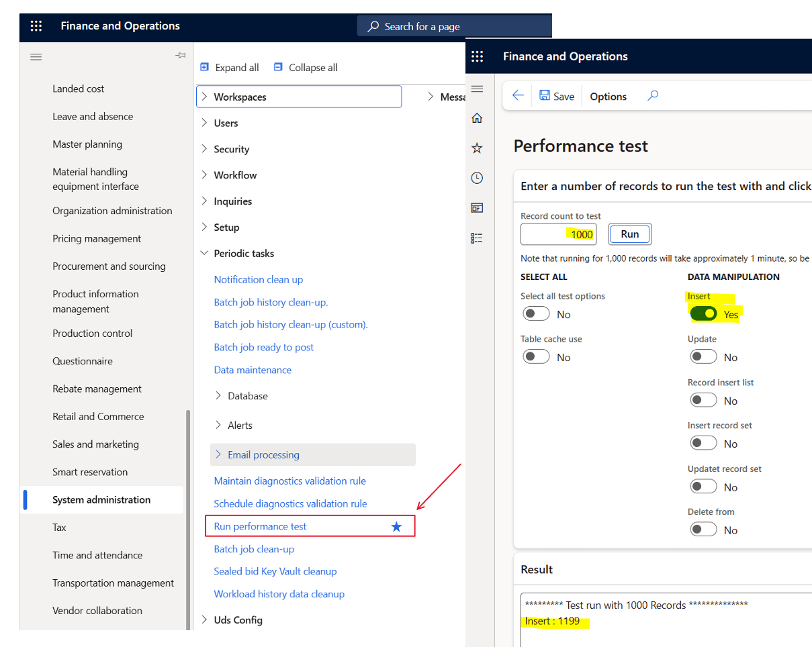Click the Run button
The height and width of the screenshot is (647, 812).
tap(630, 234)
